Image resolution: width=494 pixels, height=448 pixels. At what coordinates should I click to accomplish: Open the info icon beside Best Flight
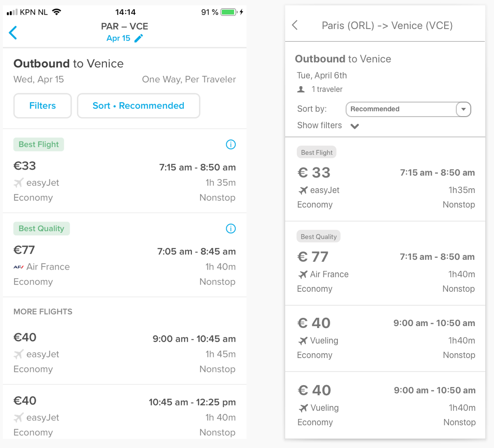point(231,144)
